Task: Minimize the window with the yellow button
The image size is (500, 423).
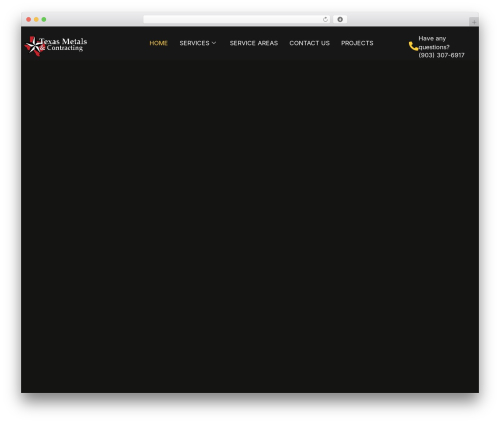Action: [x=36, y=20]
